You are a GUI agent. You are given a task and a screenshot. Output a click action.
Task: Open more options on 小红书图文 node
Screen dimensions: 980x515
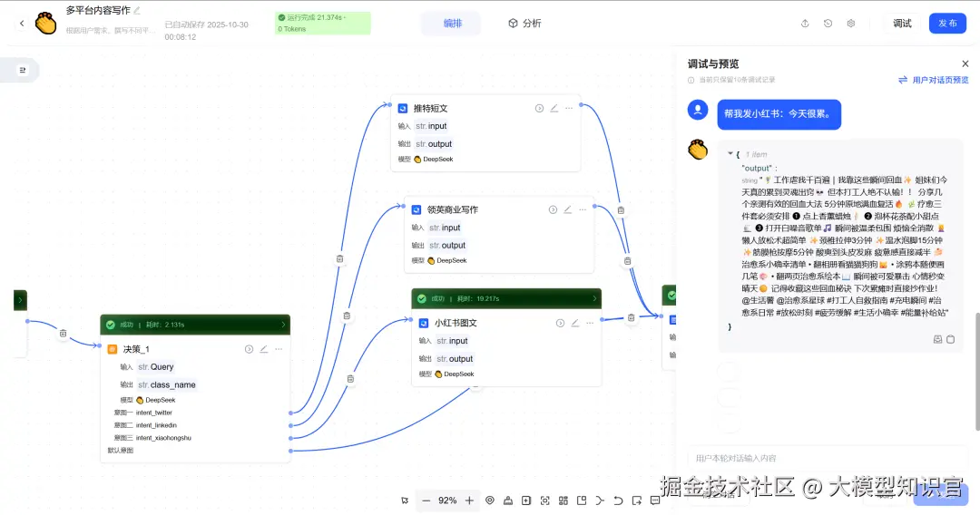[590, 324]
